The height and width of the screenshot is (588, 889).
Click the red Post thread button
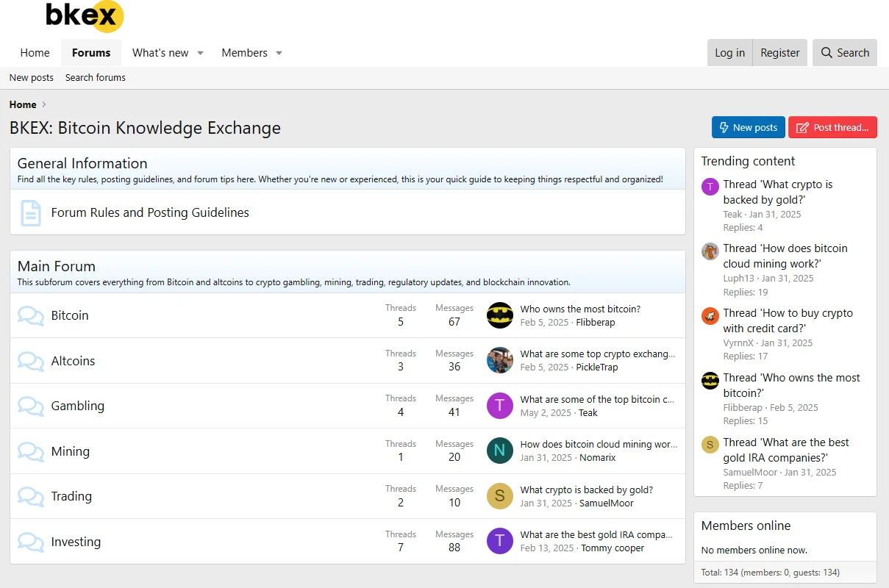(x=833, y=127)
